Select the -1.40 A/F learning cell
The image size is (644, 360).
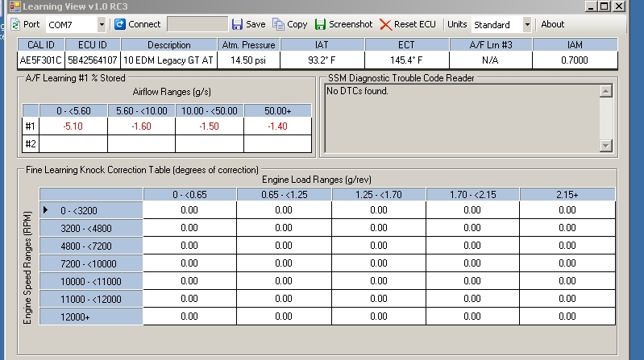click(277, 126)
